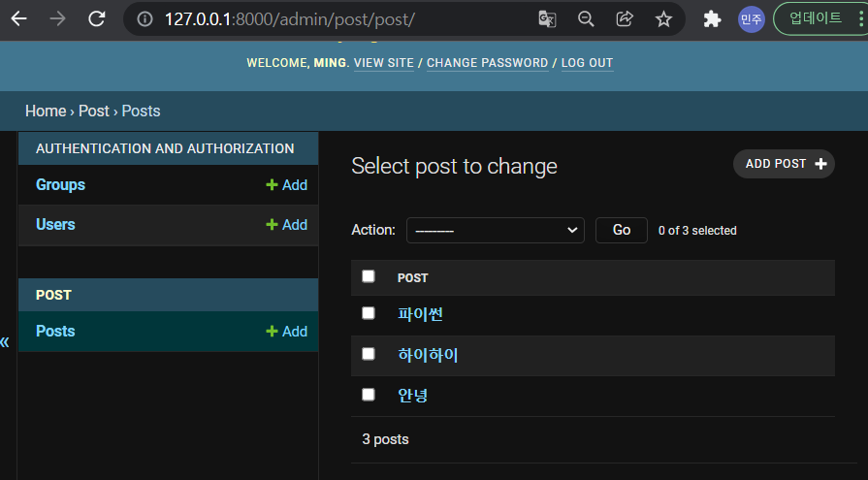Sort by the POST column header
This screenshot has width=868, height=480.
coord(412,278)
